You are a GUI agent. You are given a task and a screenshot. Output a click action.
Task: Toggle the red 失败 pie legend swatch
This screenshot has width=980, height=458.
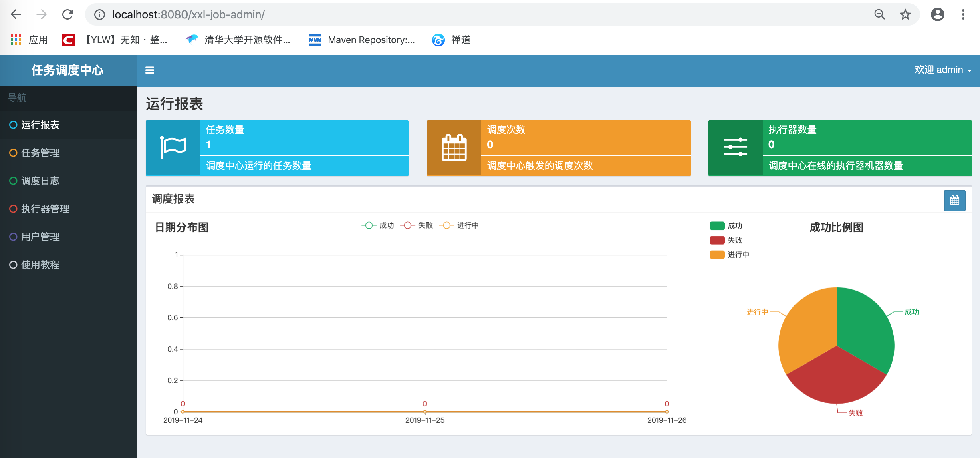[x=717, y=240]
